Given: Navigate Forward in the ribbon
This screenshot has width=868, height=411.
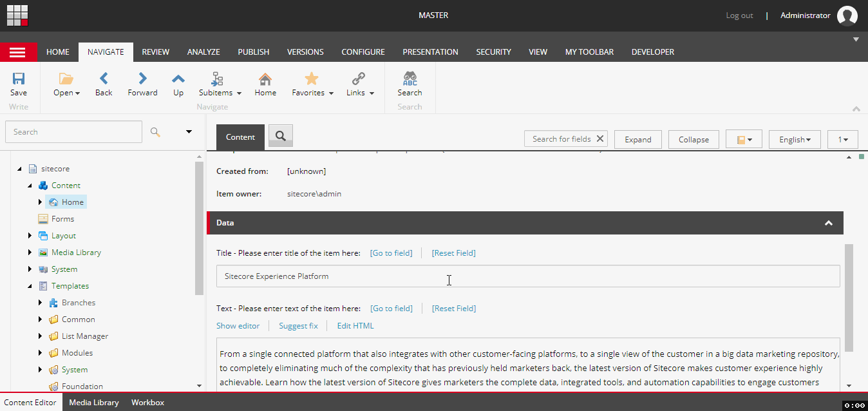Looking at the screenshot, I should pyautogui.click(x=142, y=84).
